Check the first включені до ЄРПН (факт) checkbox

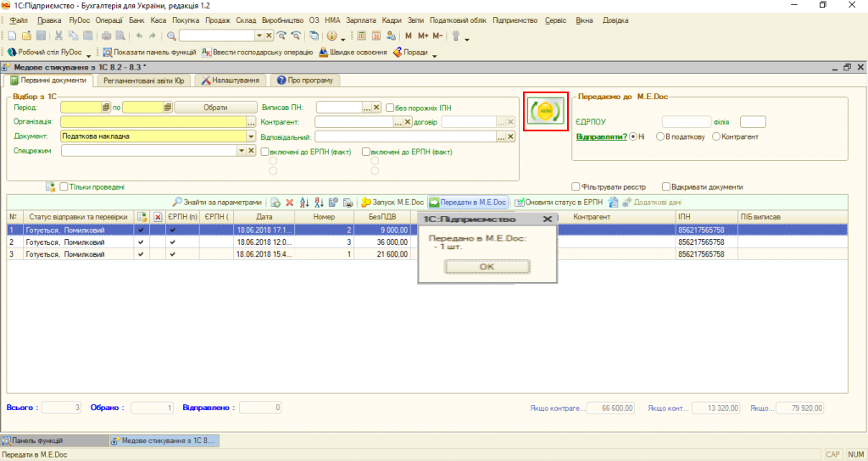pos(264,152)
